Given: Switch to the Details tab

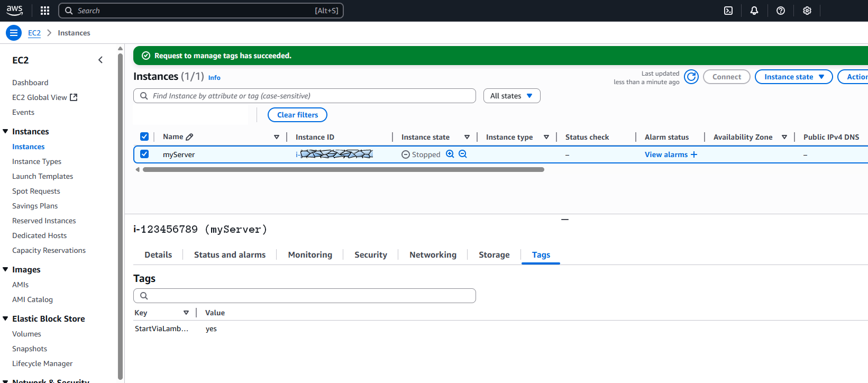Looking at the screenshot, I should [x=158, y=255].
